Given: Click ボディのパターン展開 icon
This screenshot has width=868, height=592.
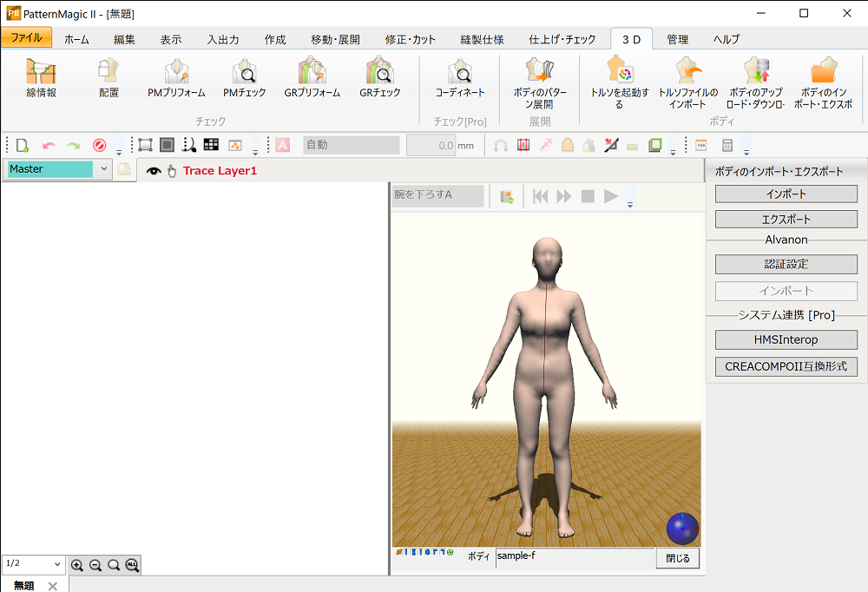Looking at the screenshot, I should [x=540, y=83].
